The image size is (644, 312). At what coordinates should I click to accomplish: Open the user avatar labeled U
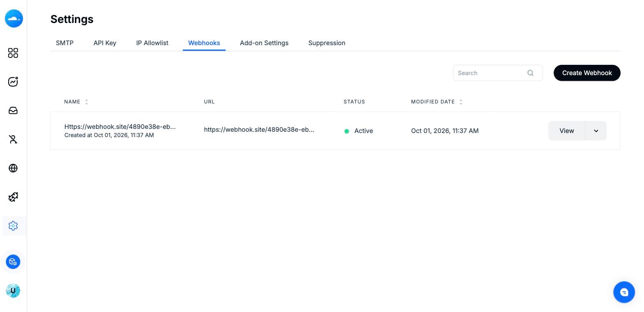pos(13,291)
